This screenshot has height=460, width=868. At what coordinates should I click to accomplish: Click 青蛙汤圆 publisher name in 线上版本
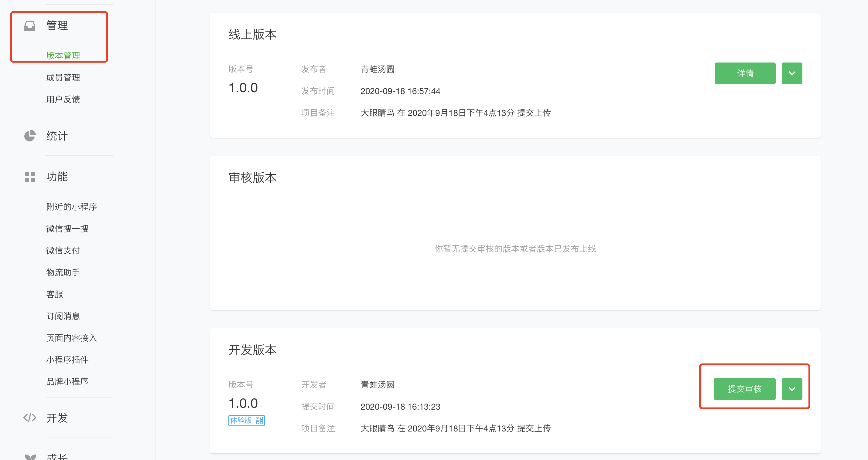(x=378, y=69)
